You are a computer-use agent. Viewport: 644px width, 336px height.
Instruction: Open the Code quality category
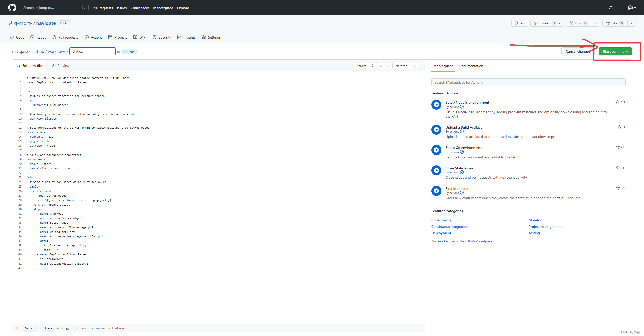(441, 220)
